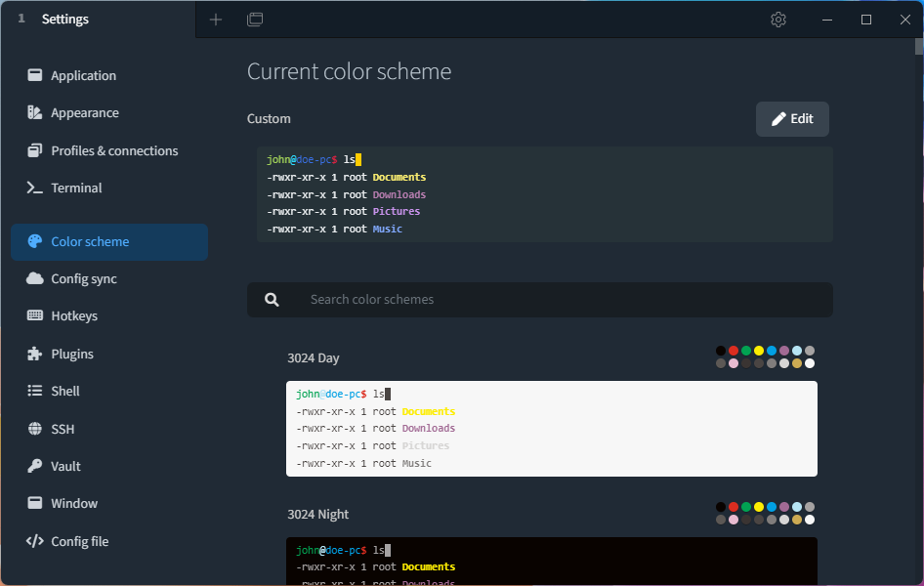Open the Shell settings section

pos(109,391)
